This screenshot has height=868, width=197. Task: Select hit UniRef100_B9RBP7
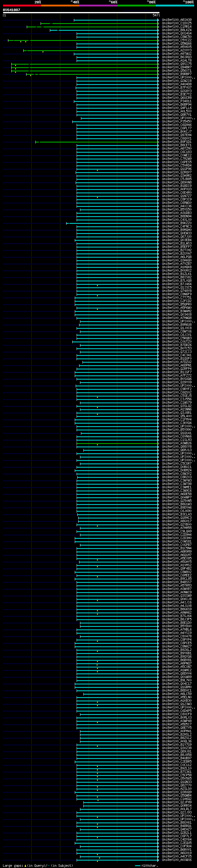tap(176, 74)
